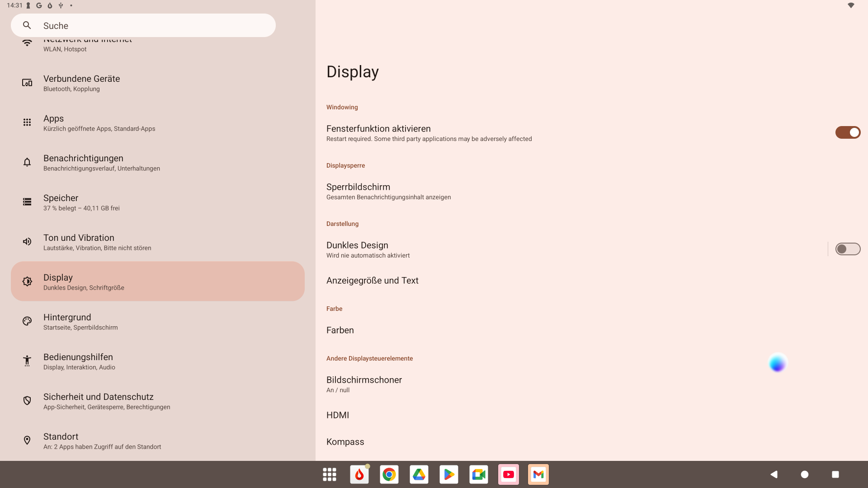
Task: Open Gmail from the taskbar
Action: (538, 474)
